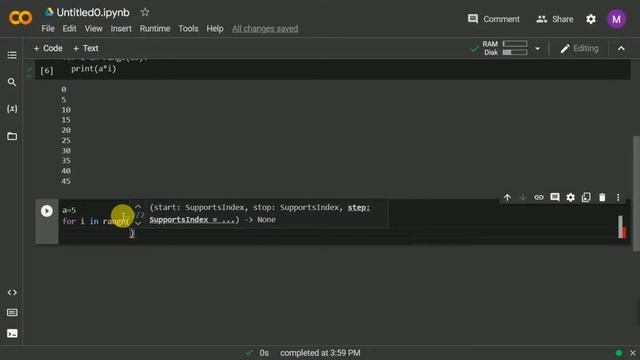Open the View menu
Viewport: 640px width, 360px height.
[x=93, y=29]
